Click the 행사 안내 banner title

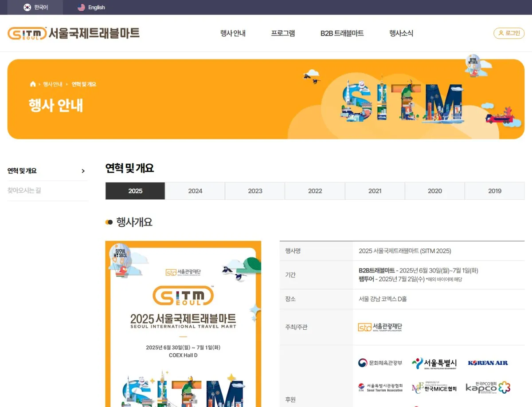point(56,105)
